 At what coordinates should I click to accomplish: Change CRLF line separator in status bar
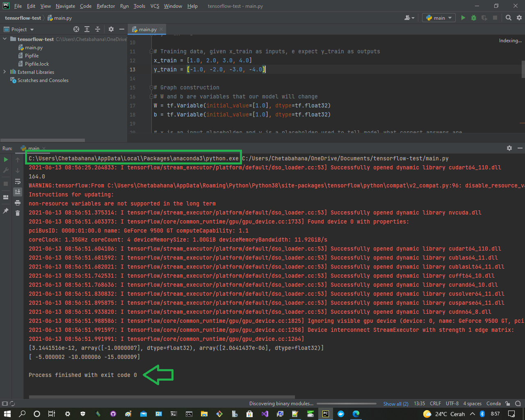point(435,404)
